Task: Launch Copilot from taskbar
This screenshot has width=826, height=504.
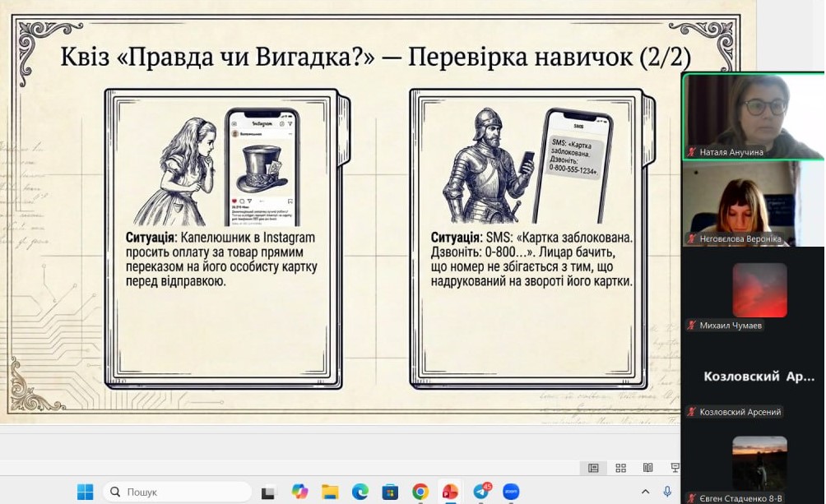Action: [299, 492]
